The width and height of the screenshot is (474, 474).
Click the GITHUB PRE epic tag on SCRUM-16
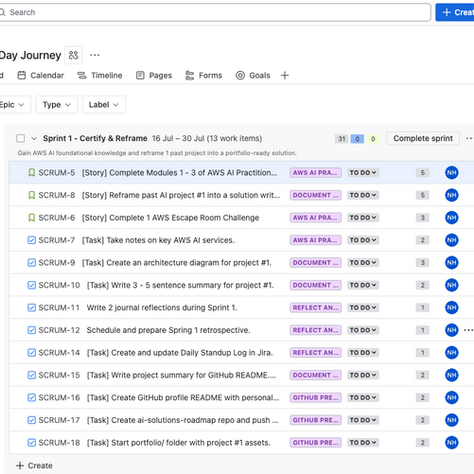[315, 398]
